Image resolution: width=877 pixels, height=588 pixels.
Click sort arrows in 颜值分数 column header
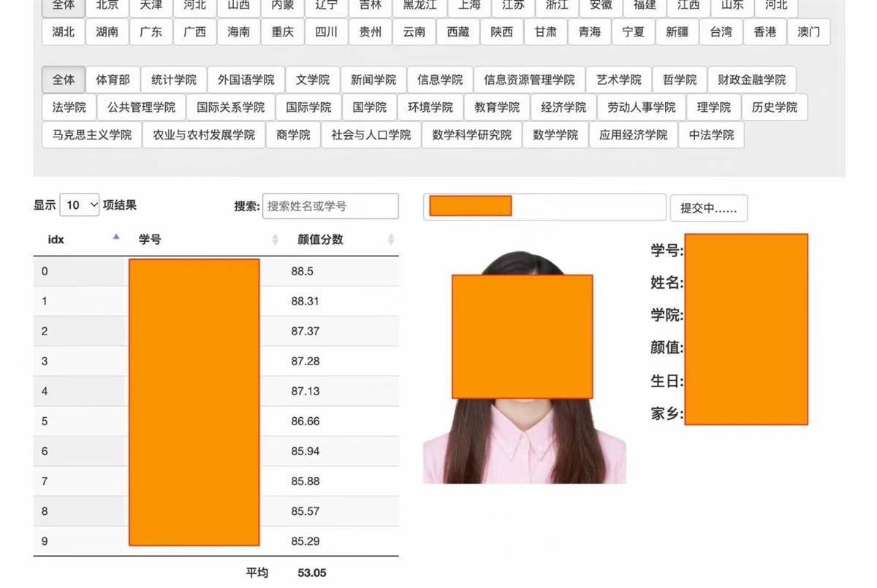390,239
